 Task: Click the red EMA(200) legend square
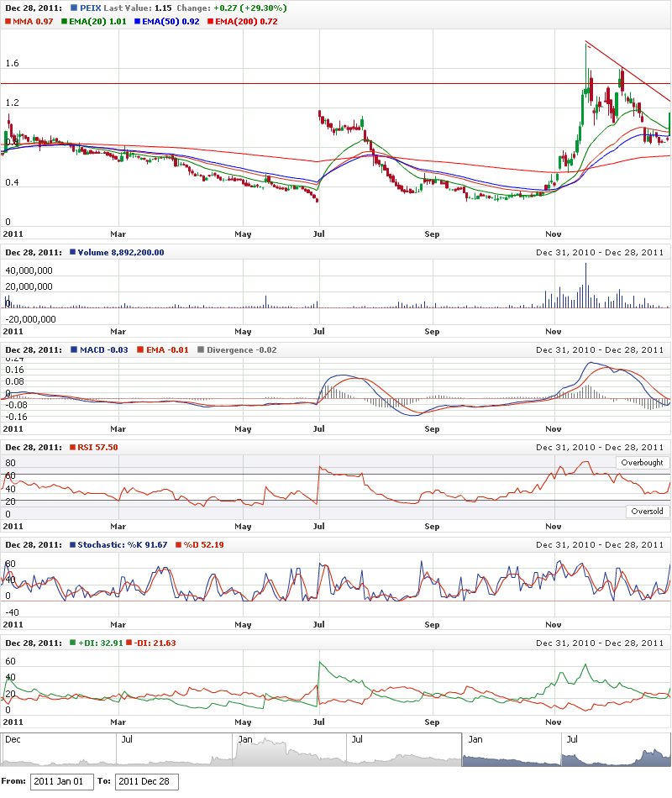211,21
